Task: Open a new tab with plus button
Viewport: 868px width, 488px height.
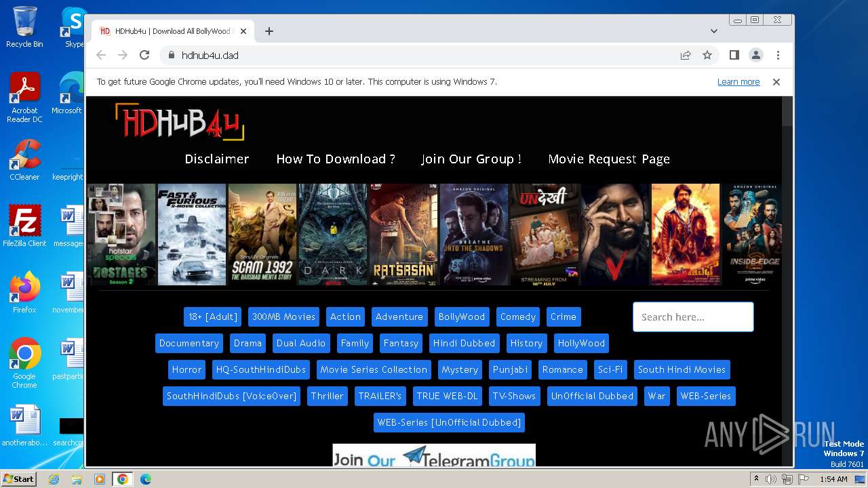Action: [x=269, y=31]
